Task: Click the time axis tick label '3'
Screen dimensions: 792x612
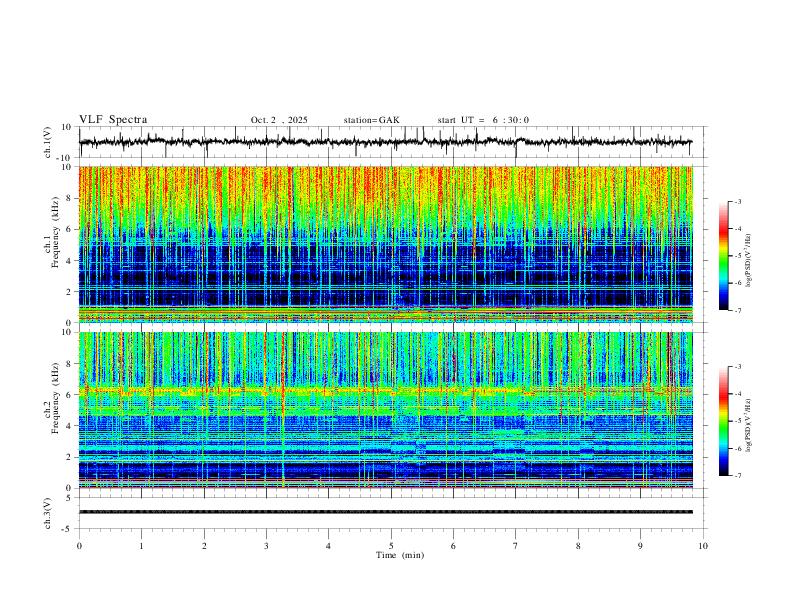Action: (266, 546)
